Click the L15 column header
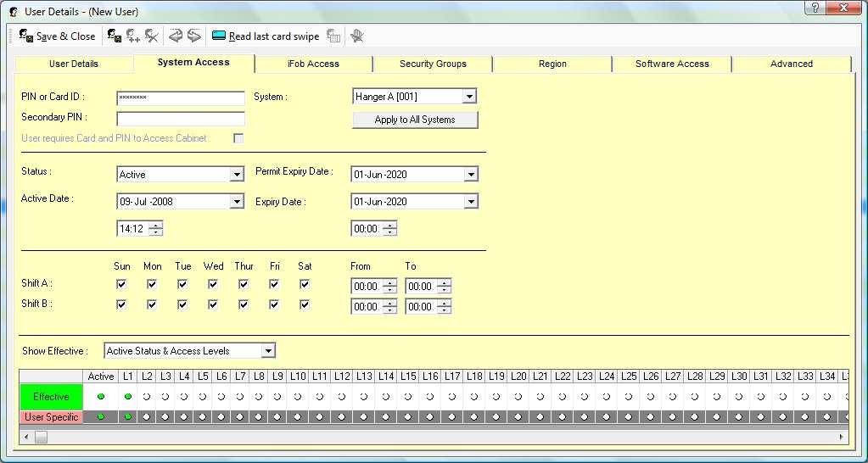Image resolution: width=868 pixels, height=463 pixels. point(408,377)
